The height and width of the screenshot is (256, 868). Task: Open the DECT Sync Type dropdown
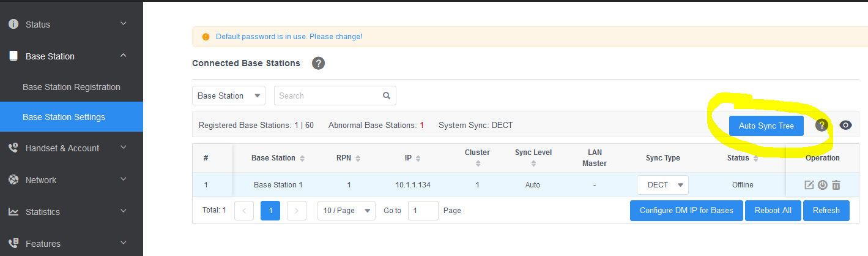[662, 185]
